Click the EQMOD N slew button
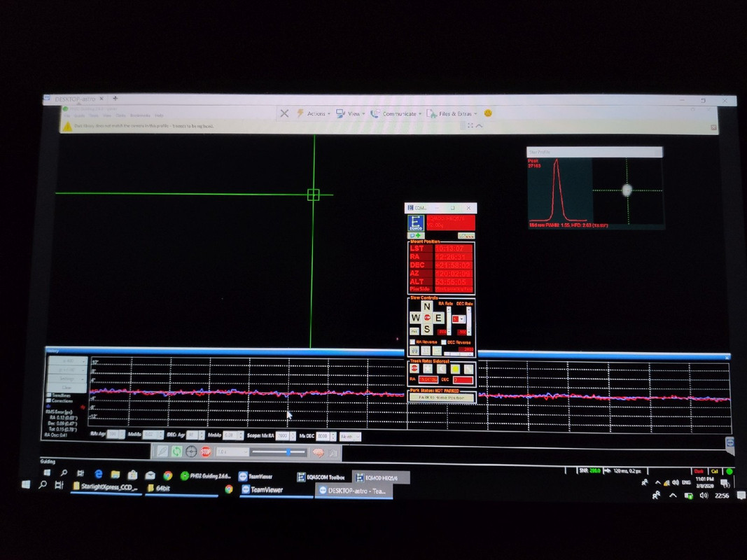Image resolution: width=747 pixels, height=560 pixels. pos(427,306)
